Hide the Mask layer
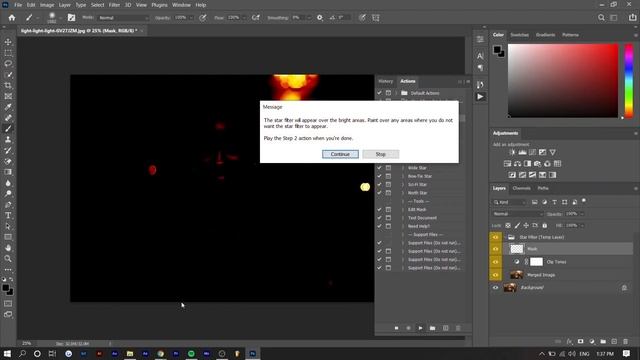Viewport: 640px width, 360px height. pyautogui.click(x=496, y=249)
